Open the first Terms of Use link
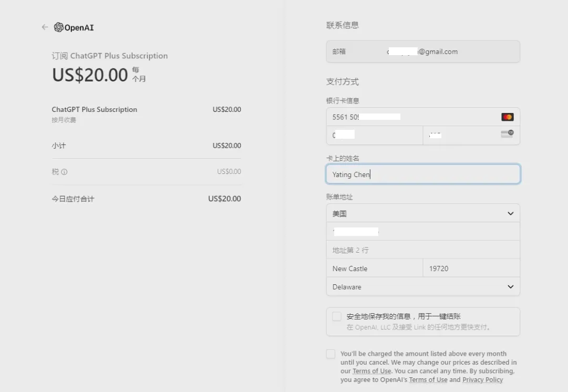 pos(372,371)
